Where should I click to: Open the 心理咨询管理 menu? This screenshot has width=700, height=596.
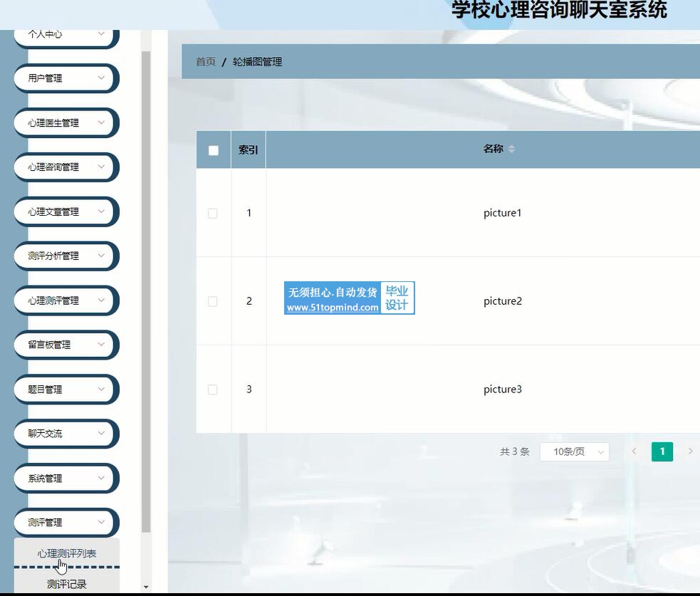[x=66, y=167]
